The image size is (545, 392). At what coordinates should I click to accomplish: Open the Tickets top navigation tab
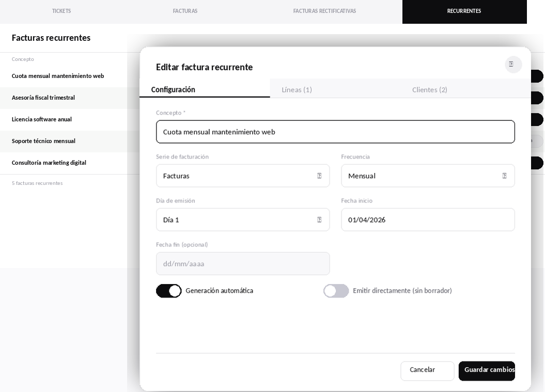(x=61, y=11)
